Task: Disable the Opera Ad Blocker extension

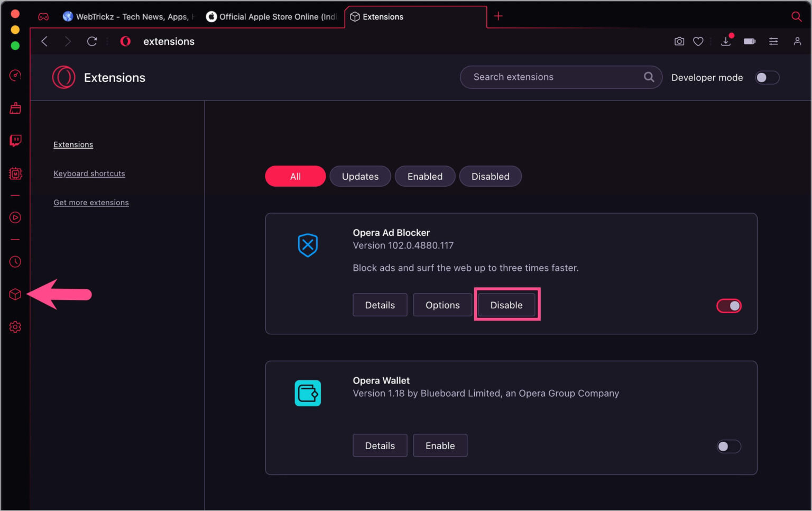Action: point(506,305)
